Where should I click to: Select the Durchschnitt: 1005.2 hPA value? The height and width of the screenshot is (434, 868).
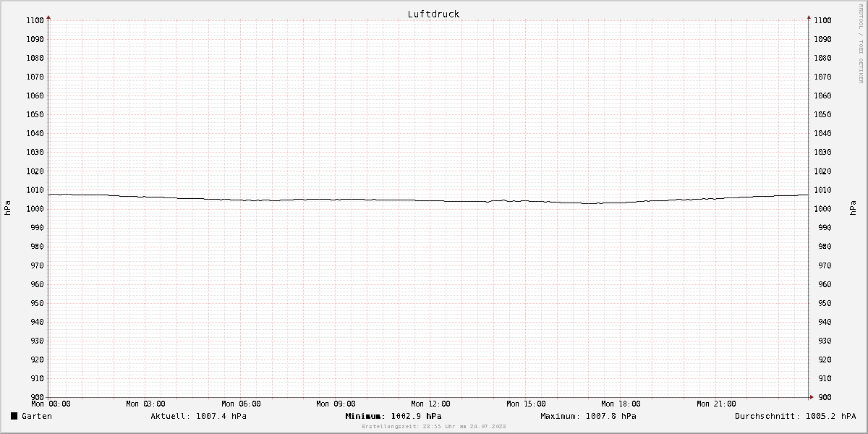click(796, 416)
